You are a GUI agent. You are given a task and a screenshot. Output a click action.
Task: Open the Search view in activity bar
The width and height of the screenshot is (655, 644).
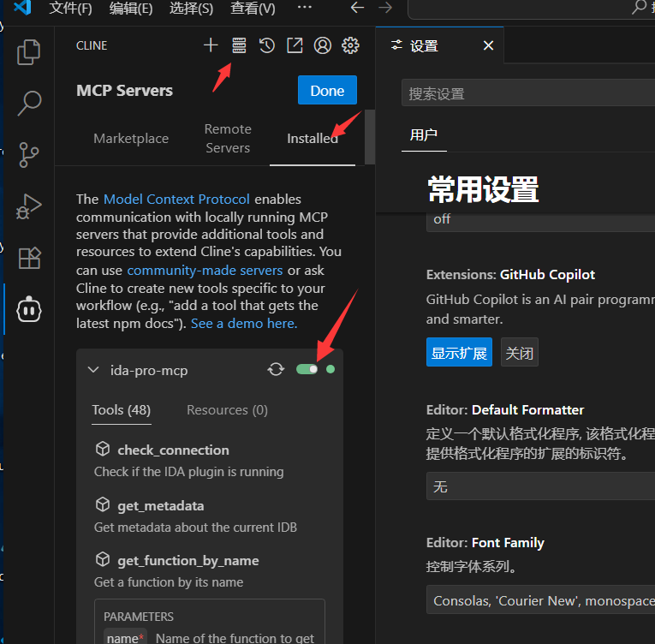click(29, 104)
